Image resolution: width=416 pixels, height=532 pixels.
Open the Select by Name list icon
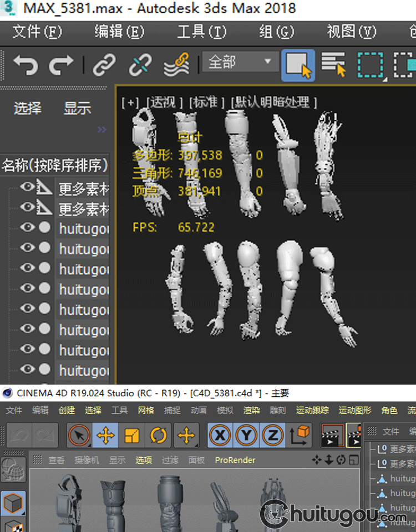(333, 64)
